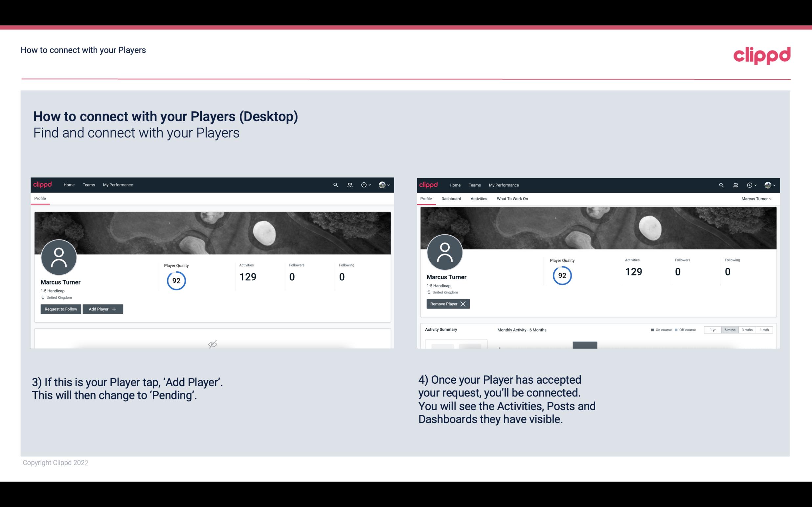The height and width of the screenshot is (507, 812).
Task: Click the people/connections icon in left navbar
Action: [350, 184]
